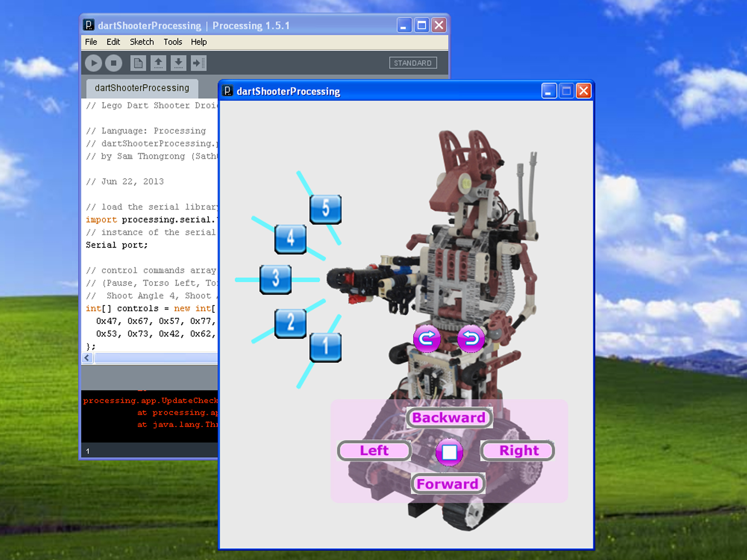
Task: Click the round stop square button
Action: point(449,452)
